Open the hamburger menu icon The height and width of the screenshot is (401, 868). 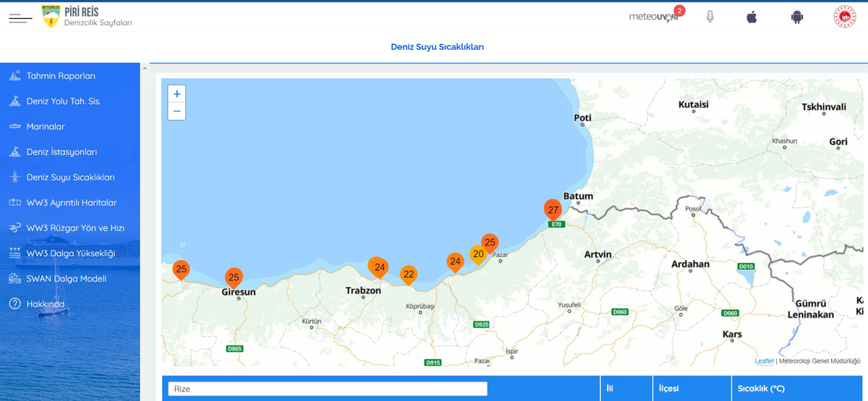tap(20, 18)
